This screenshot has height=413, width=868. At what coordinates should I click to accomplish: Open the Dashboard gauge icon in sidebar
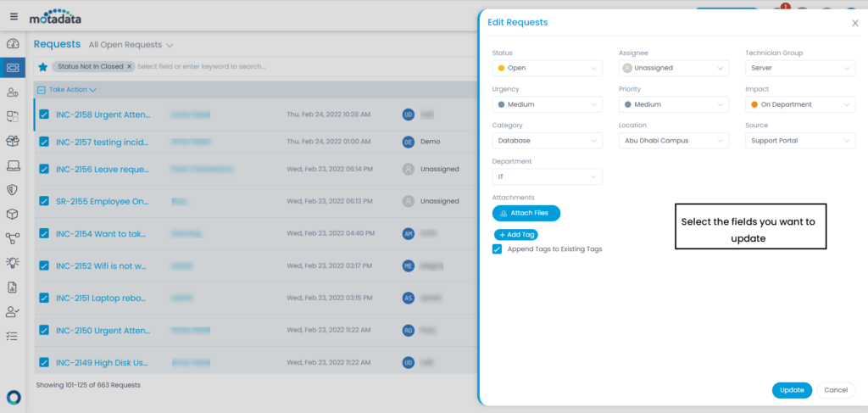tap(13, 44)
